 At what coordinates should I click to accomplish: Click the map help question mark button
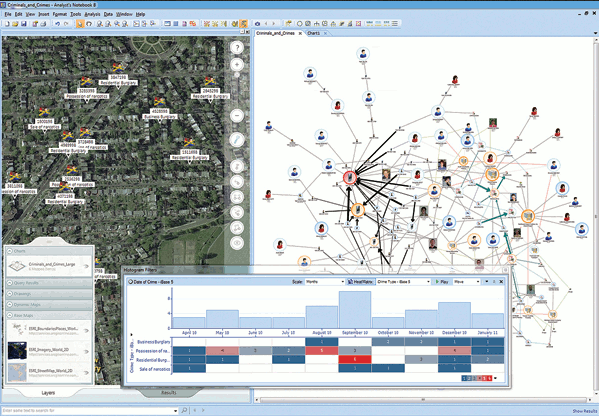(237, 48)
